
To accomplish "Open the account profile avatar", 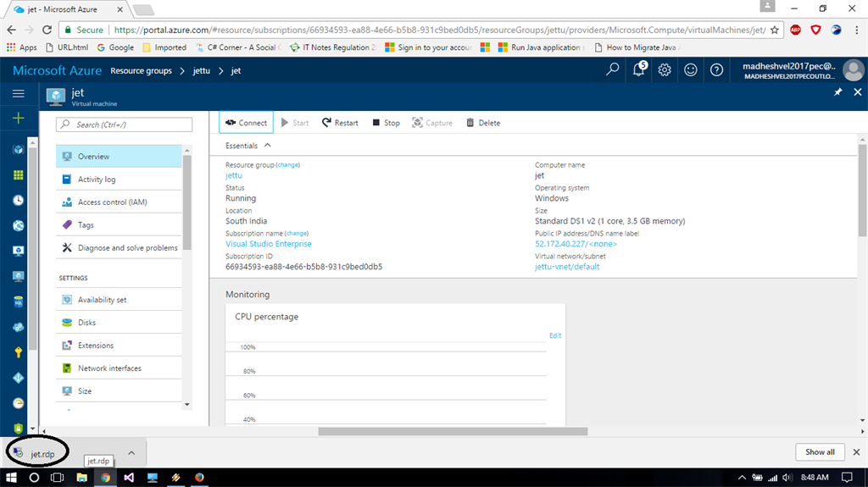I will point(853,70).
